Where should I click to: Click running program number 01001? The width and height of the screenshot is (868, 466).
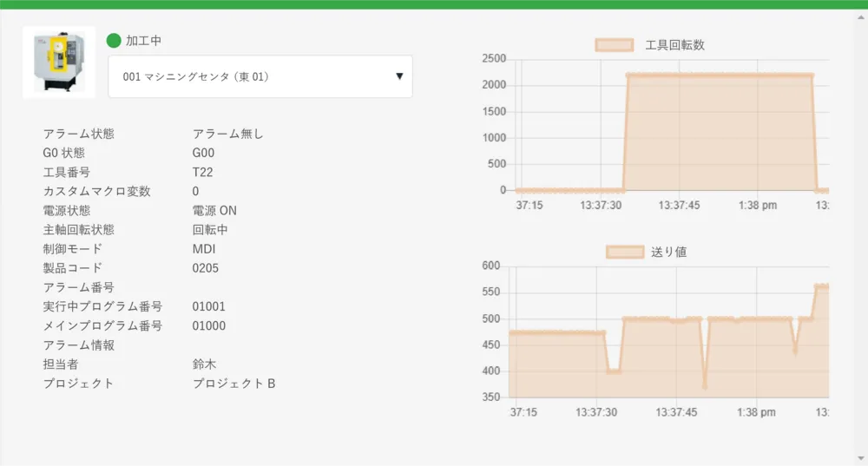pos(209,306)
